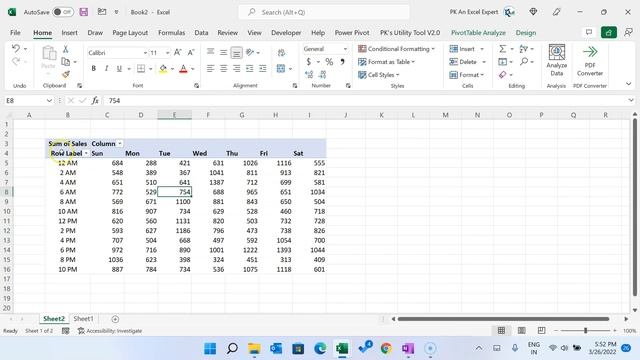Image resolution: width=640 pixels, height=360 pixels.
Task: Click the Undo arrow icon
Action: tap(16, 49)
